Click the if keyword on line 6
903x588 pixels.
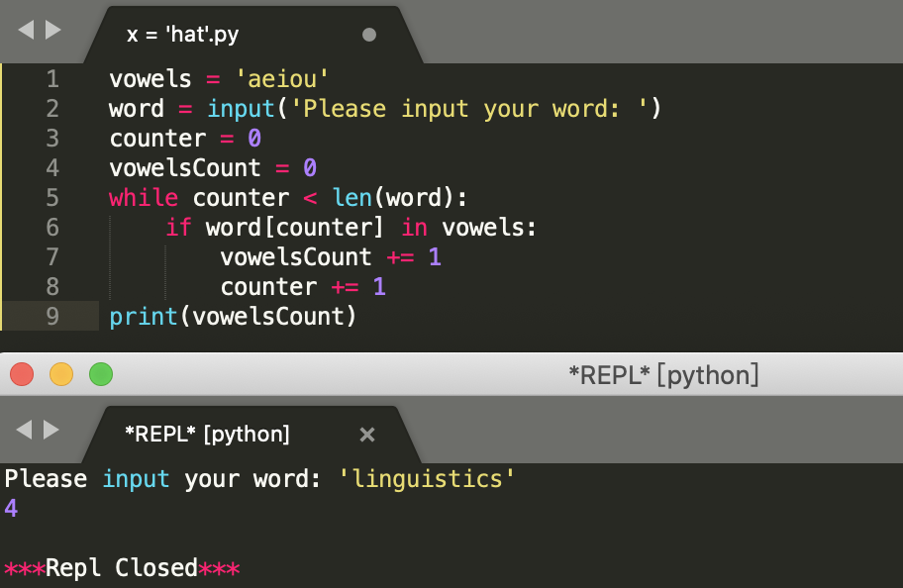tap(178, 228)
